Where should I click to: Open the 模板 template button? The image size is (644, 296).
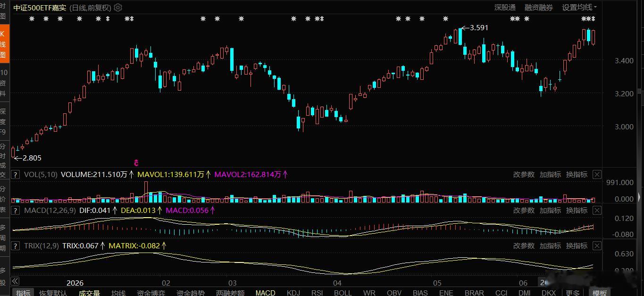tap(600, 293)
